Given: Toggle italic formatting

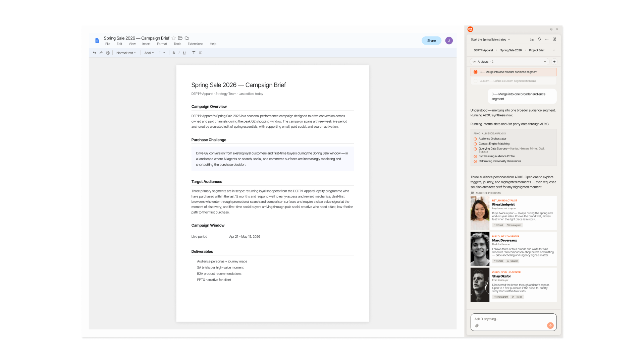Looking at the screenshot, I should 179,53.
